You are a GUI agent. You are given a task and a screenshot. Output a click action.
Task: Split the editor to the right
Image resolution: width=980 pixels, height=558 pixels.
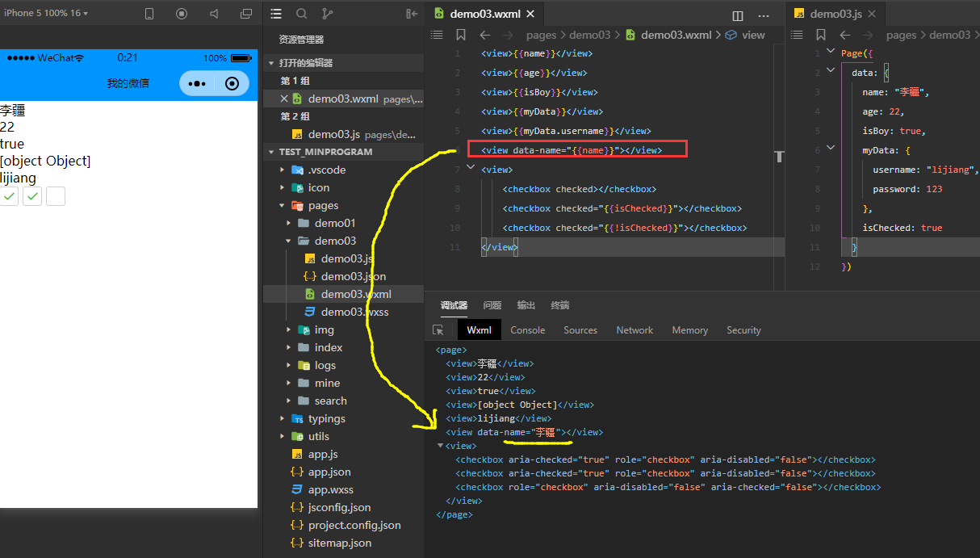(737, 15)
